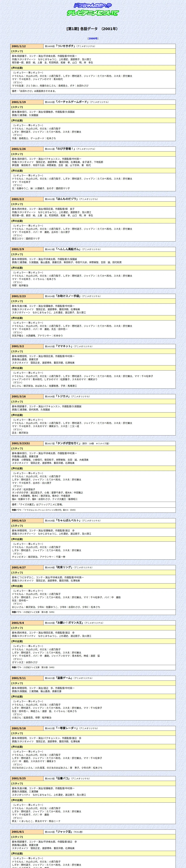
Task: Click episode number 第1617話
Action: 50,444
